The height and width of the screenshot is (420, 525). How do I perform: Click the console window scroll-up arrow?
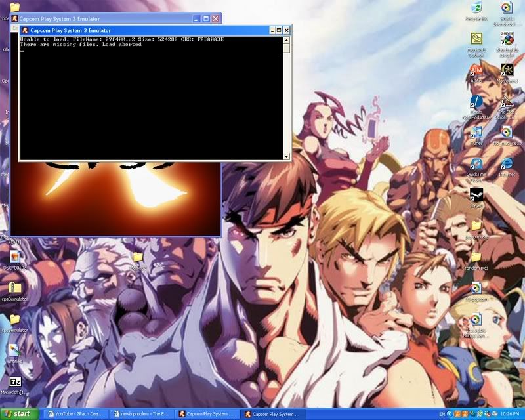pos(286,40)
